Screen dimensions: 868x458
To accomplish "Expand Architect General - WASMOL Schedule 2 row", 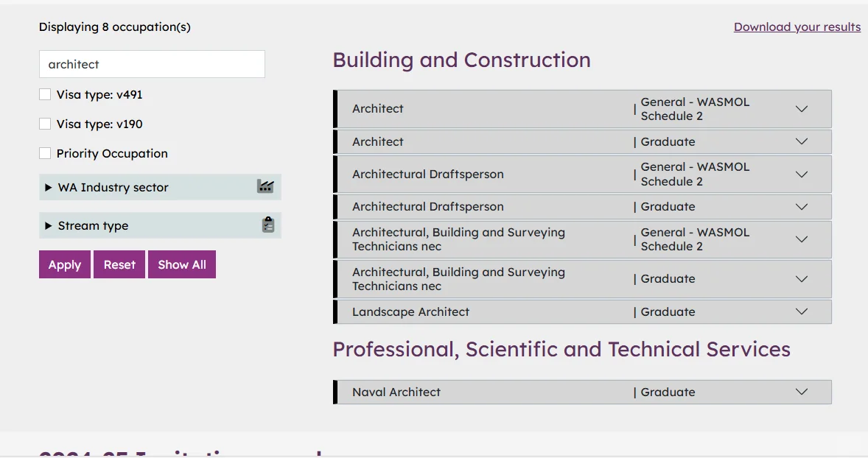I will (x=582, y=109).
